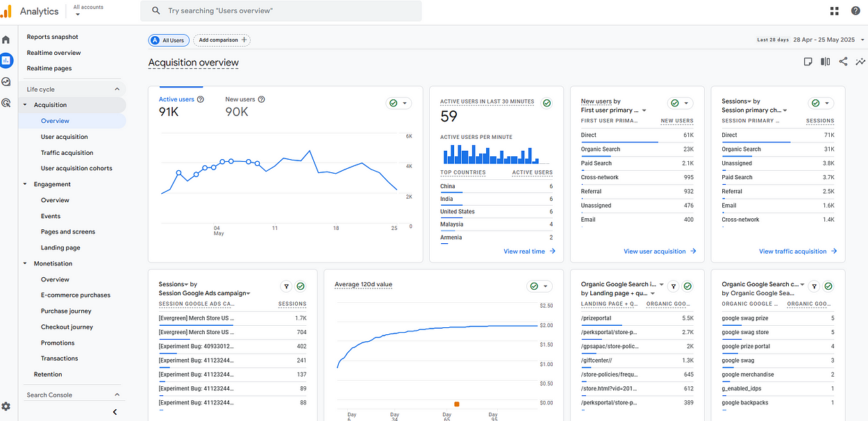The height and width of the screenshot is (421, 868).
Task: Open the Explore icon in left rail
Action: (x=6, y=82)
